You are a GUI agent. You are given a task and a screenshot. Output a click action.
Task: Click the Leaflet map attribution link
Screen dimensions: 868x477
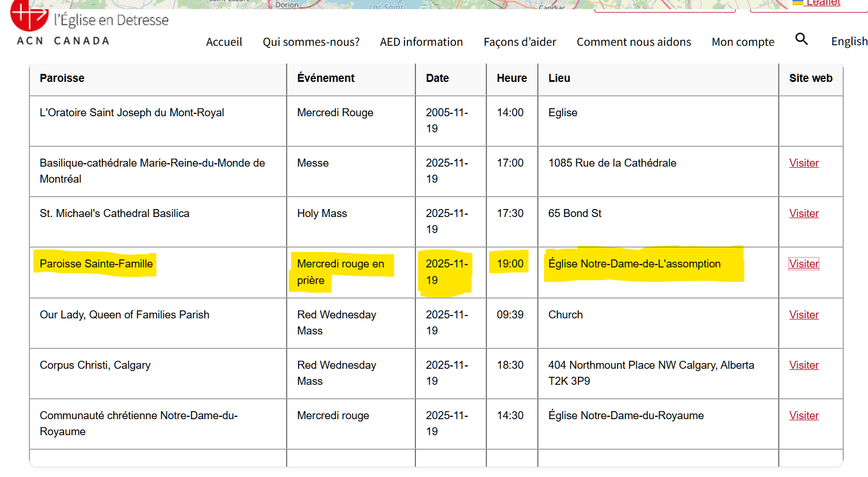[x=823, y=3]
